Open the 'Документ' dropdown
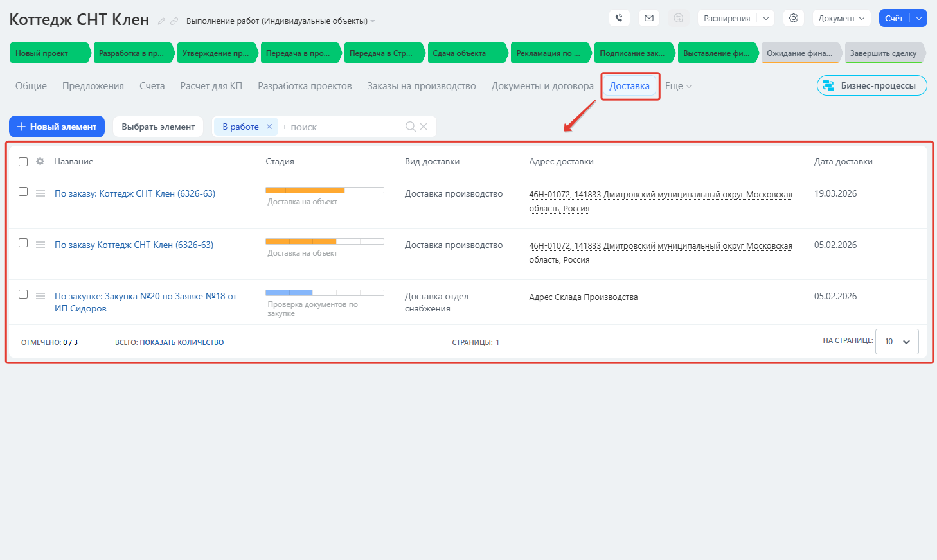Image resolution: width=937 pixels, height=560 pixels. click(x=841, y=18)
